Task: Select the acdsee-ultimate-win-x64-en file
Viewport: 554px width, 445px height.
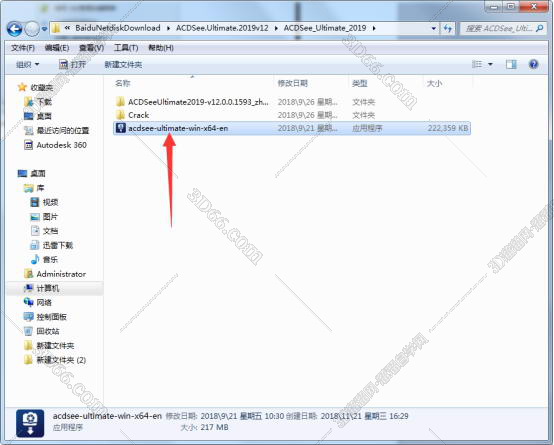Action: (x=178, y=128)
